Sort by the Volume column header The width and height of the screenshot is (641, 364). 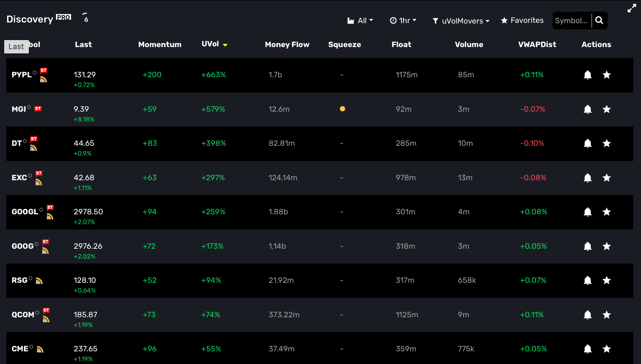point(469,44)
